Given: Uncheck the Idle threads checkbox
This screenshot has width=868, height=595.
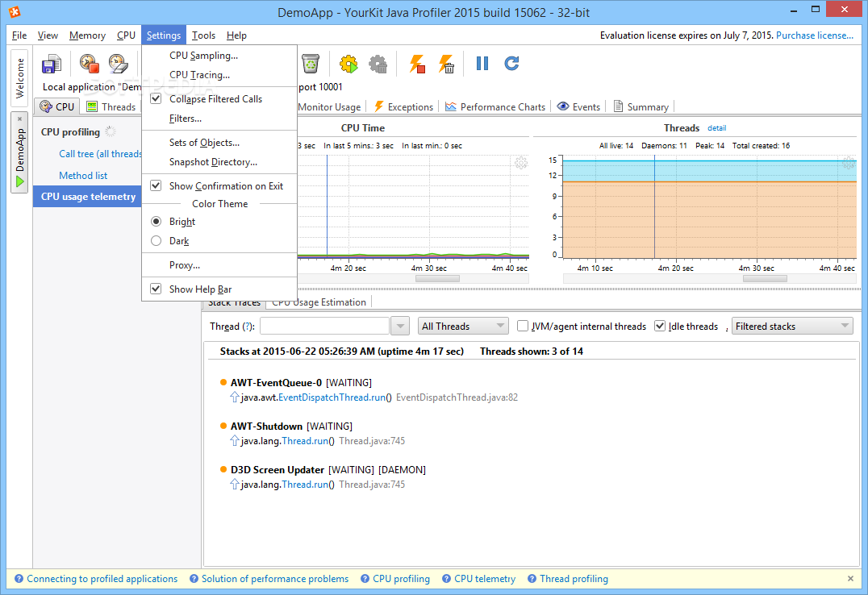Looking at the screenshot, I should coord(659,326).
